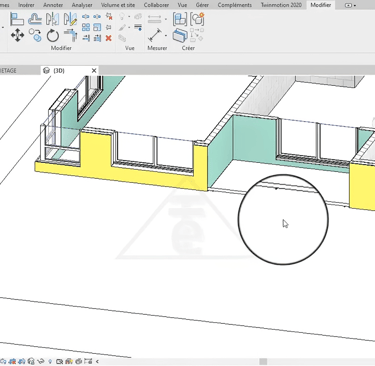The width and height of the screenshot is (375, 366).
Task: Select the Array tool
Action: (x=86, y=27)
